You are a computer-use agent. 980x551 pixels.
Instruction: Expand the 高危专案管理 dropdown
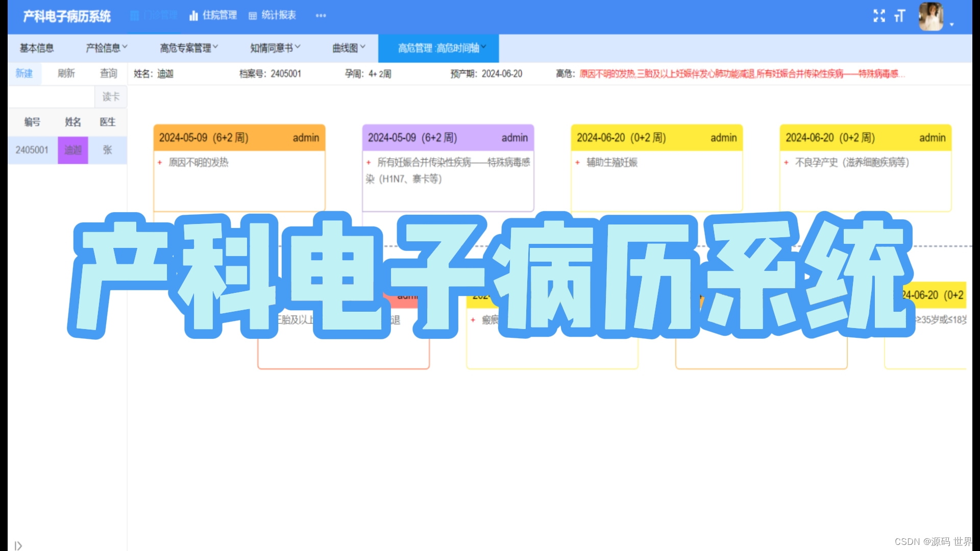tap(188, 48)
